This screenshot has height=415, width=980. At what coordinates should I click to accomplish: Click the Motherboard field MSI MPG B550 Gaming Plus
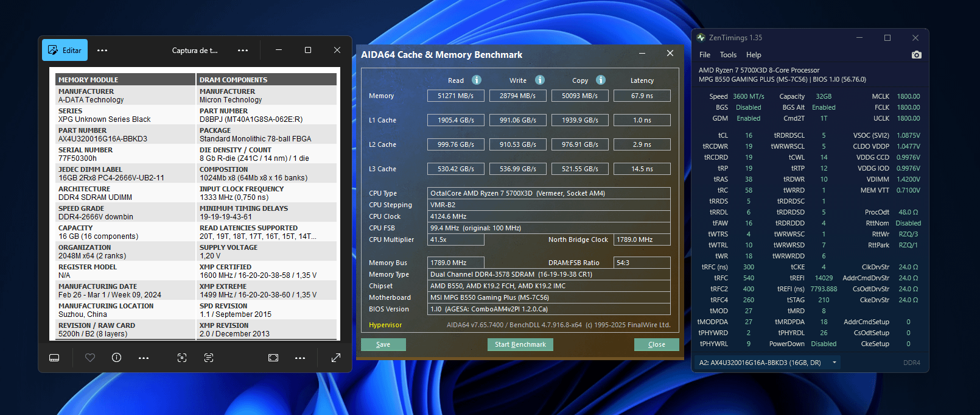pyautogui.click(x=549, y=297)
